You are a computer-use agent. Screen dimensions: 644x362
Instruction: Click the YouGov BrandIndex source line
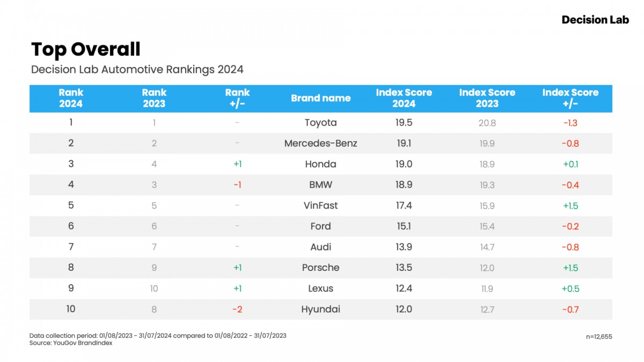click(71, 343)
